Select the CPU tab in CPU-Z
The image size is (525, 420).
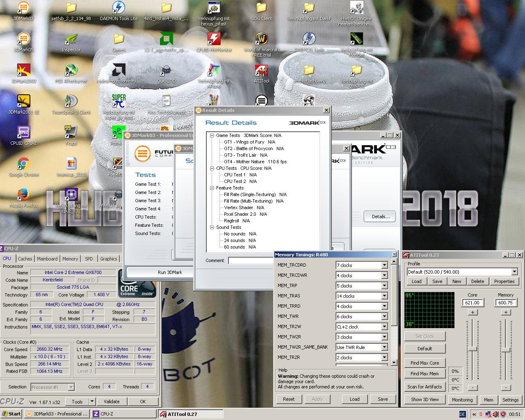[x=7, y=258]
